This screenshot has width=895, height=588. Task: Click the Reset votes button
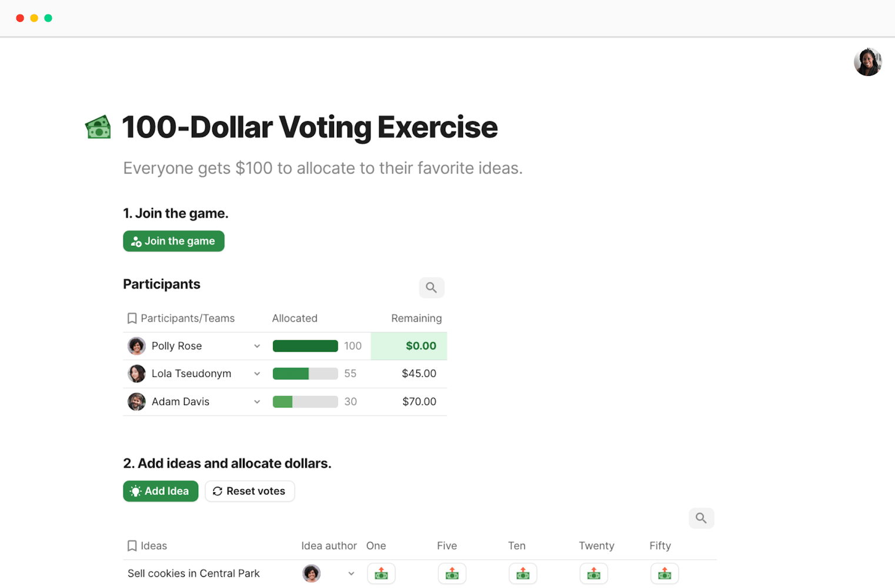pyautogui.click(x=249, y=491)
